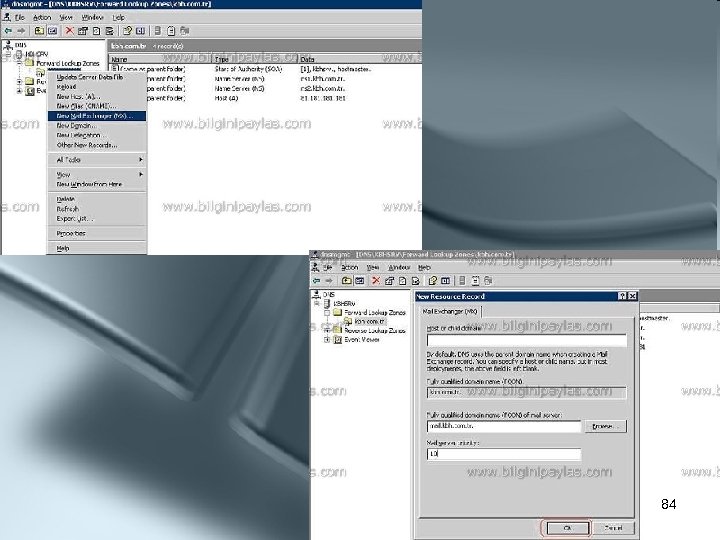Click Refresh icon in bottom window toolbar
720x540 pixels.
pyautogui.click(x=403, y=281)
